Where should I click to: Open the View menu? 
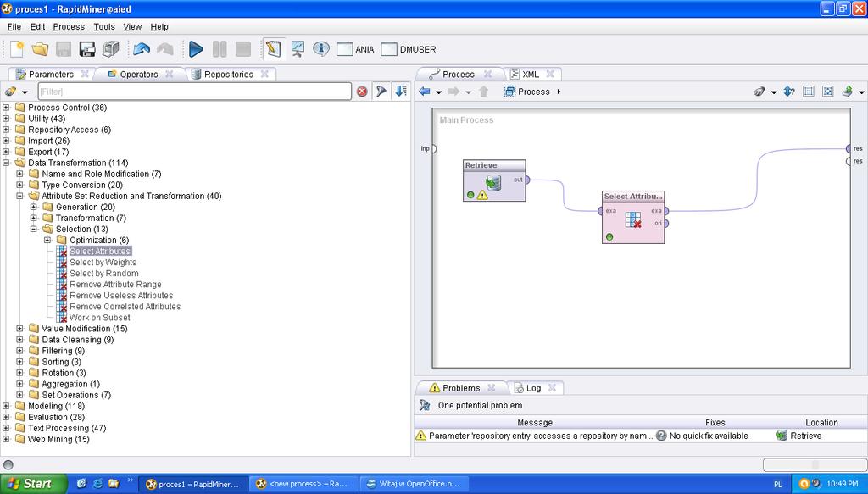tap(132, 26)
